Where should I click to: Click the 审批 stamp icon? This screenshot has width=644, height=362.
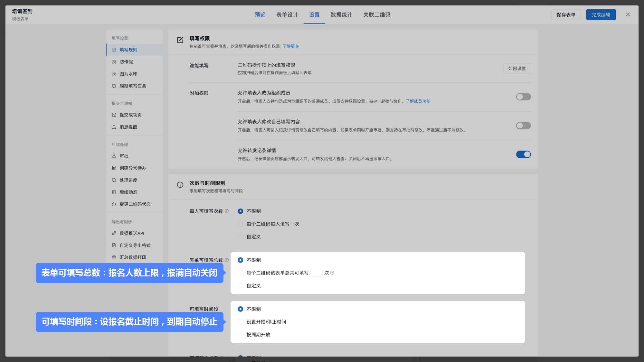[114, 156]
